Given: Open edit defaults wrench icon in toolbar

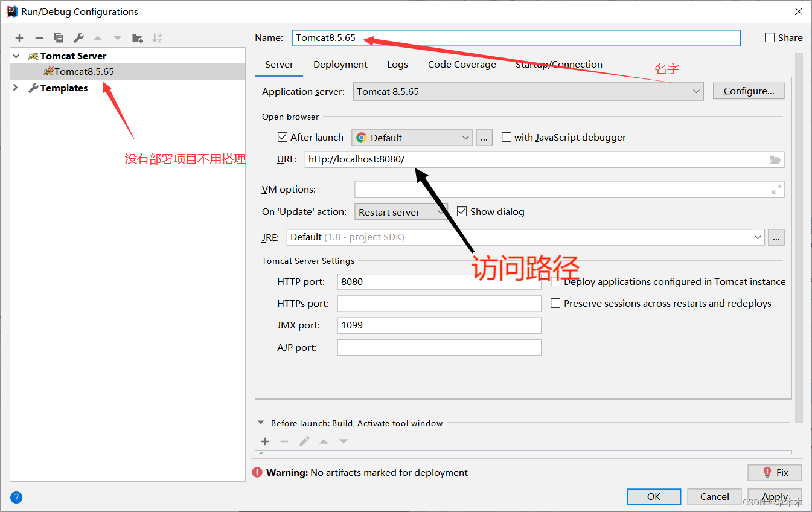Looking at the screenshot, I should [78, 38].
